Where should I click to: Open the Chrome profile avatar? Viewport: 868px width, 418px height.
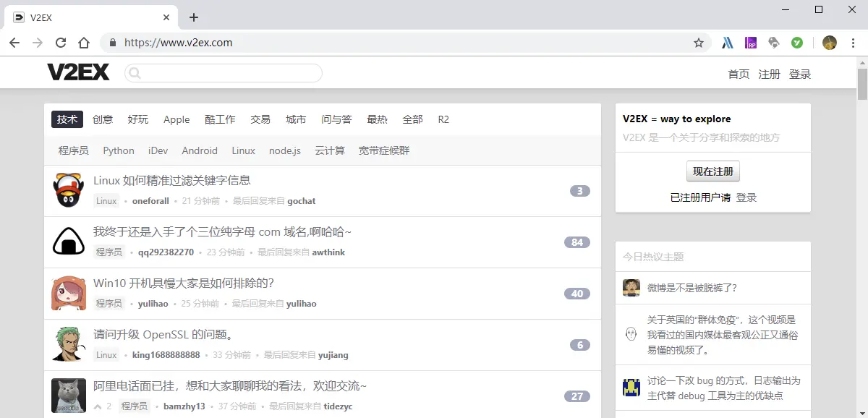tap(830, 43)
